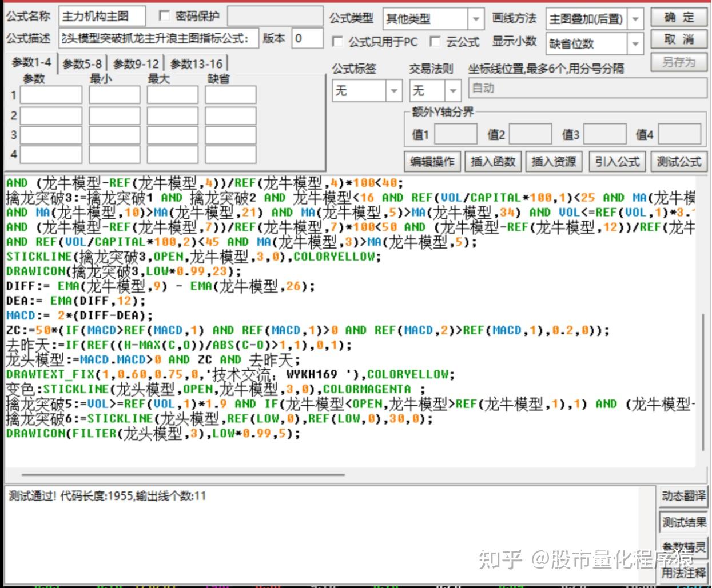Click the DIFF:= EMA code line

(x=161, y=286)
